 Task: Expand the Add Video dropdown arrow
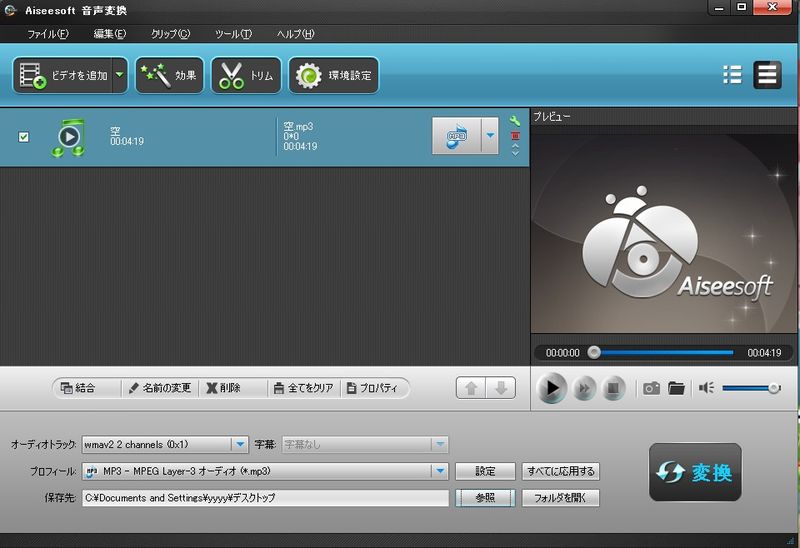click(119, 75)
